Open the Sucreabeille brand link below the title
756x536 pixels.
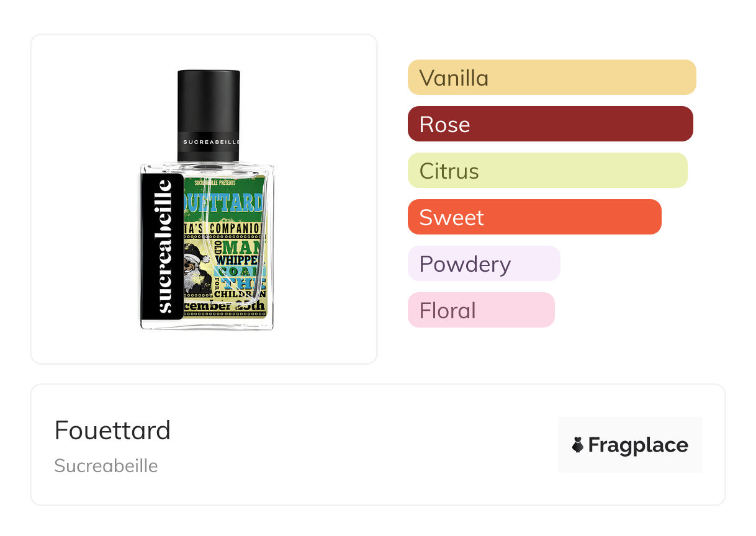(106, 466)
